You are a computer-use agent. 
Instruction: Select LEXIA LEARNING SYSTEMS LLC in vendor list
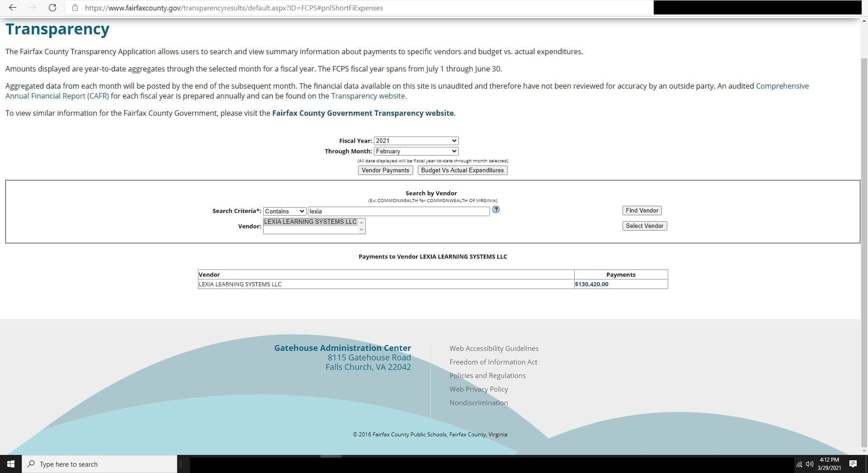coord(310,222)
